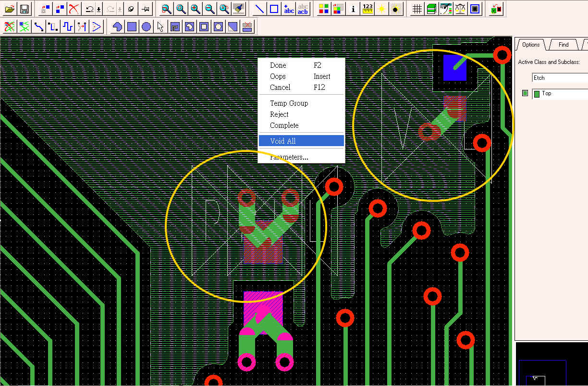The image size is (588, 386).
Task: Open the Etch active class dropdown
Action: pos(560,78)
